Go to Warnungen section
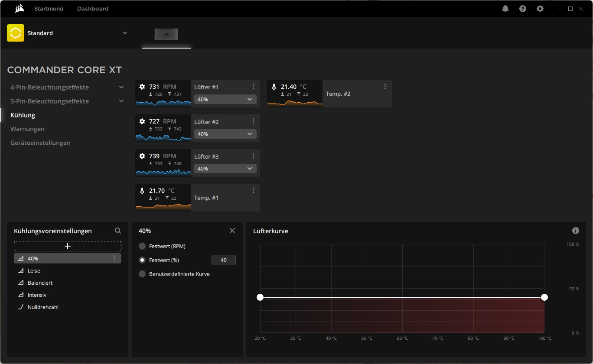 click(x=27, y=129)
